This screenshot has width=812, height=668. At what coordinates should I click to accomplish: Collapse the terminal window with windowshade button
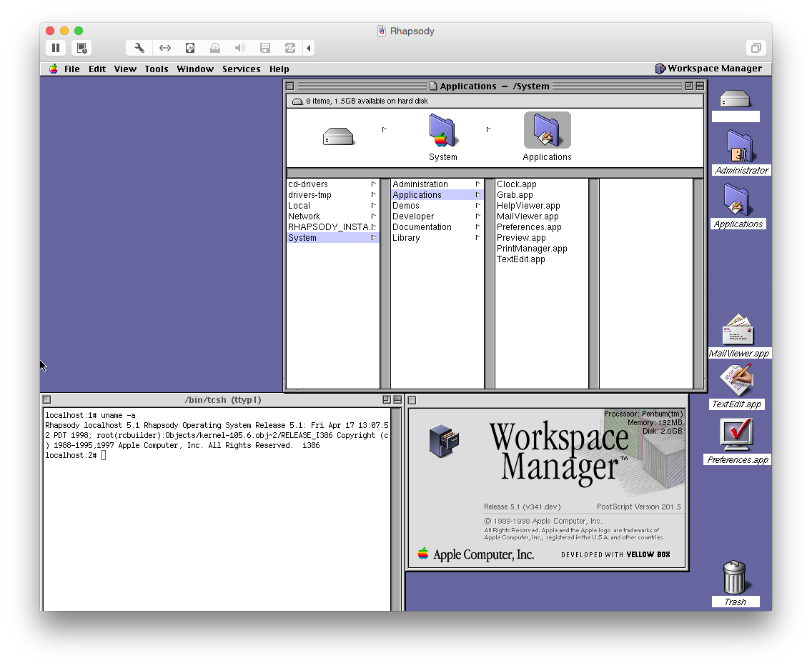click(x=397, y=399)
